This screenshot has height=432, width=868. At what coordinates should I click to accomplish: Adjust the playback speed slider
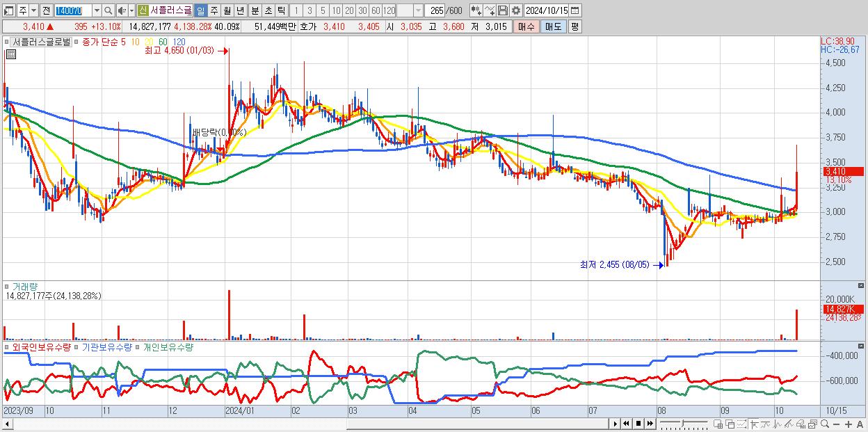(x=684, y=424)
